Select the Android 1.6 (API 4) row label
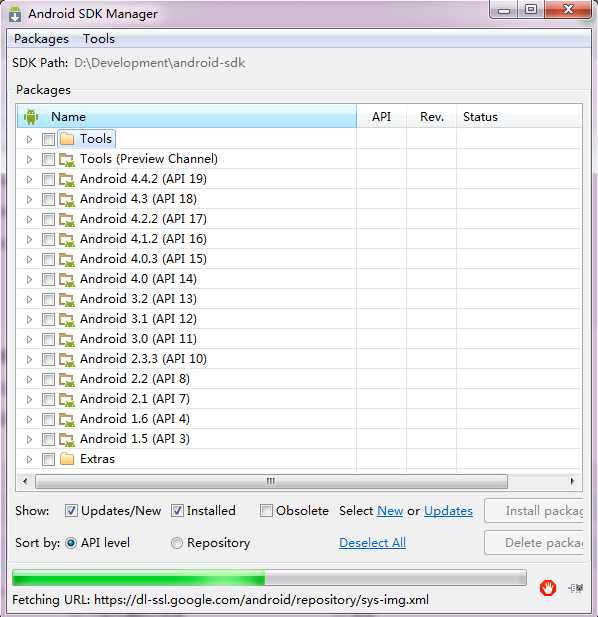The image size is (598, 617). coord(135,419)
